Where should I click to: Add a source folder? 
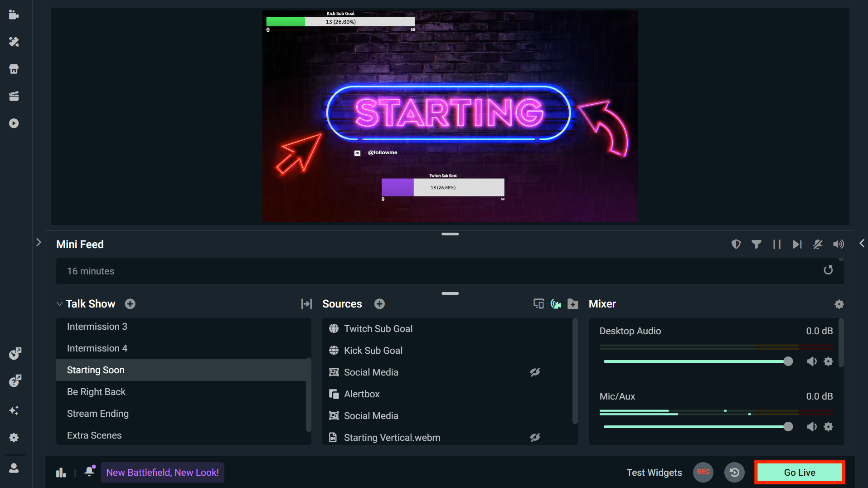click(x=573, y=304)
